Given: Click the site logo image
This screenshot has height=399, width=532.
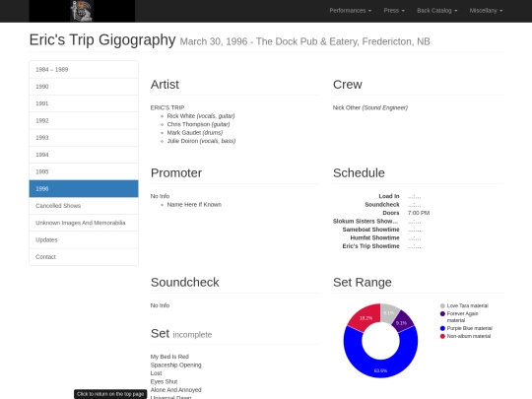Looking at the screenshot, I should (x=82, y=11).
